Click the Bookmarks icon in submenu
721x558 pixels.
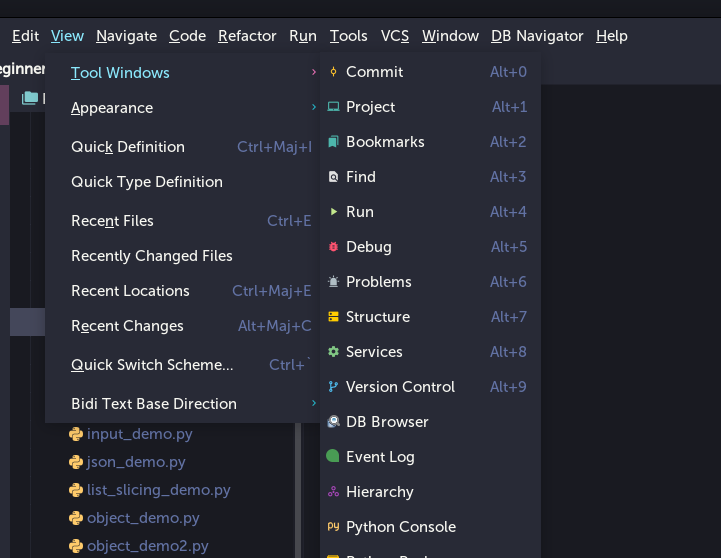click(333, 142)
